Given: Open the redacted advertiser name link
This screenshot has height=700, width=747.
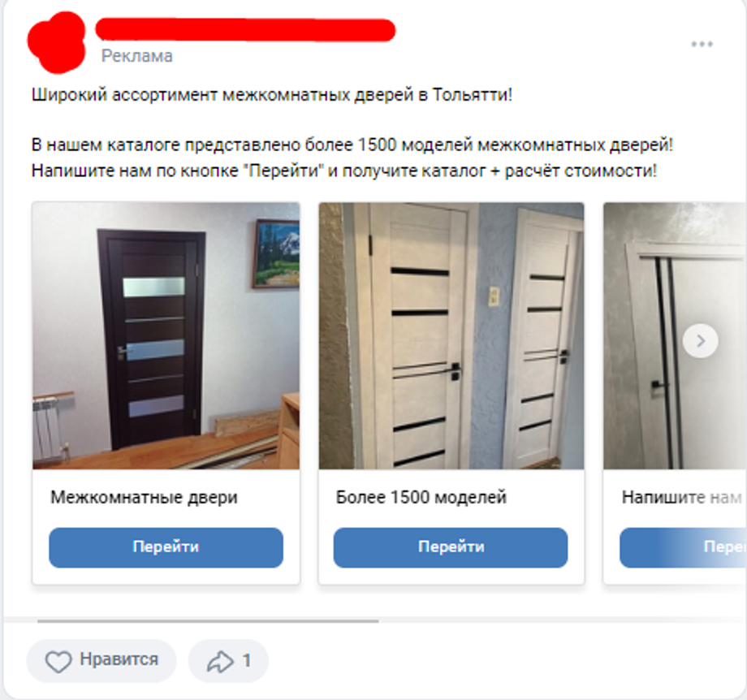Looking at the screenshot, I should point(245,30).
